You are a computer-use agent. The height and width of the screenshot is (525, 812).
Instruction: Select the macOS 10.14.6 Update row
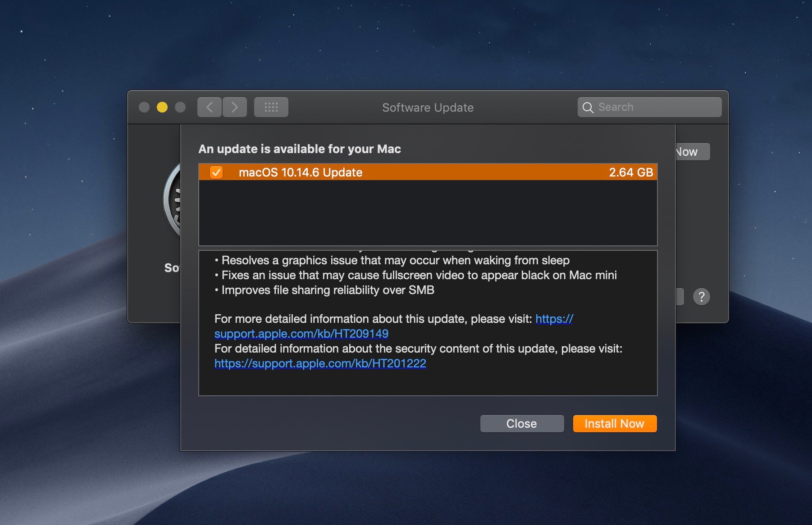[428, 172]
